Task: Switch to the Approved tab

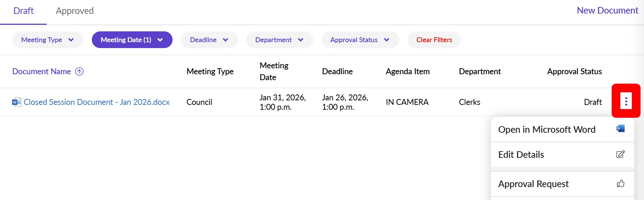Action: click(75, 11)
